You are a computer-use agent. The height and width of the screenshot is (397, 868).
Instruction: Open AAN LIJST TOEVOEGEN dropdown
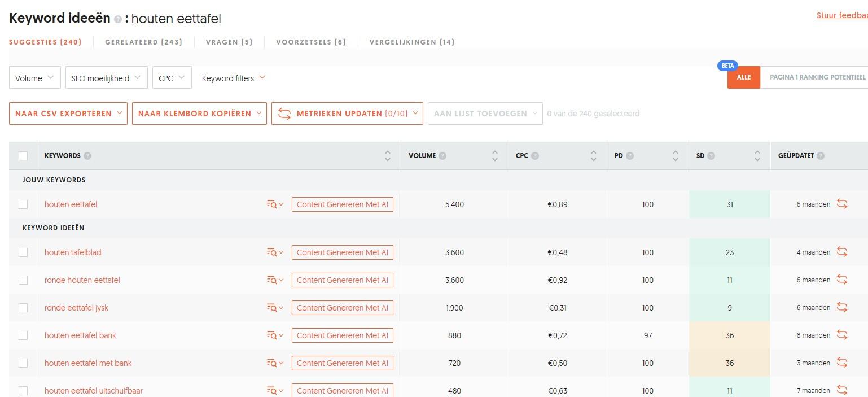tap(485, 114)
